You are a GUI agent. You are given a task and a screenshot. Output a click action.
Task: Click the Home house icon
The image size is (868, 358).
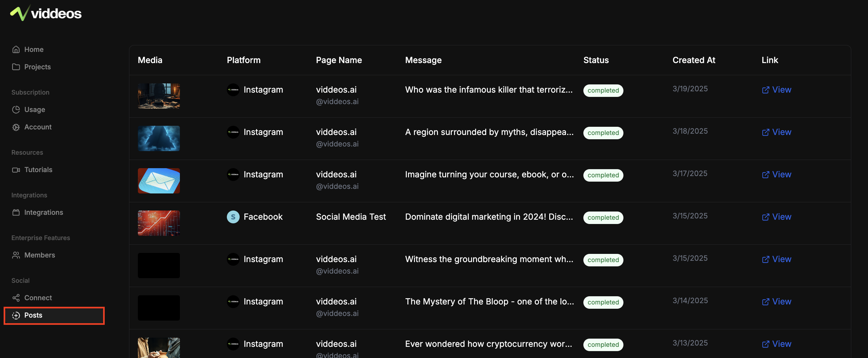click(16, 50)
